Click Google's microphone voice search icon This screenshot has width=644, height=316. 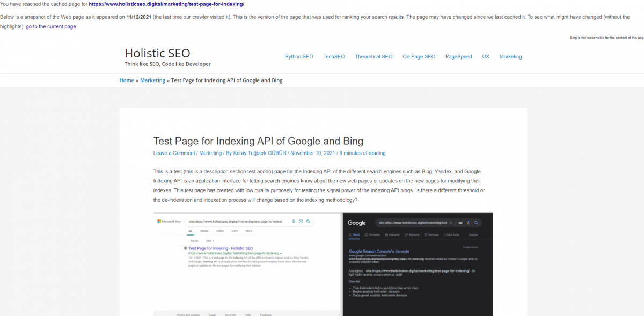point(468,223)
